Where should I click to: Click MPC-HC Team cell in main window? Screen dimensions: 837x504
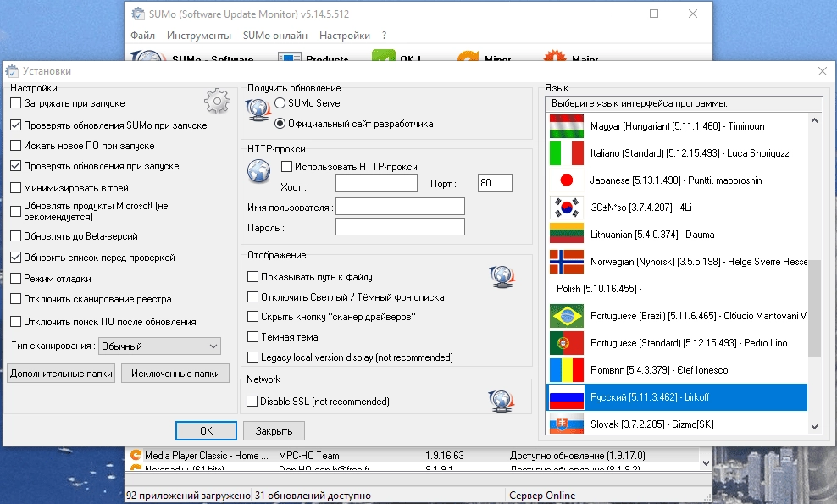coord(309,456)
